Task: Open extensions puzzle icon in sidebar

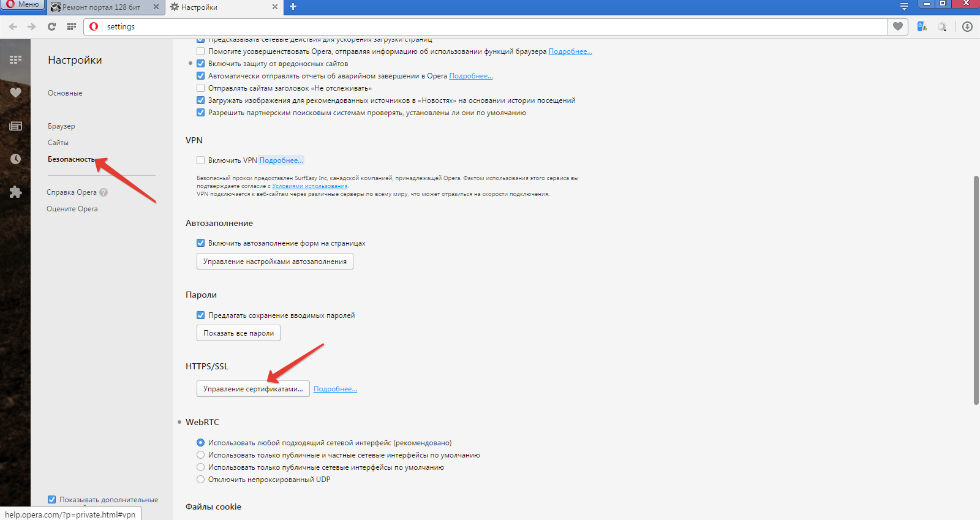Action: [x=15, y=192]
